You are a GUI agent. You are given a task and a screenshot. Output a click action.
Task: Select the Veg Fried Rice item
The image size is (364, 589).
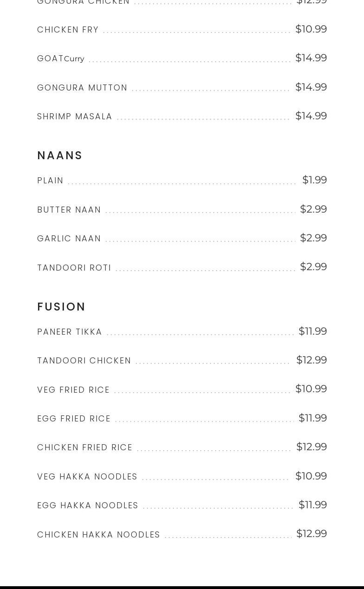coord(73,390)
